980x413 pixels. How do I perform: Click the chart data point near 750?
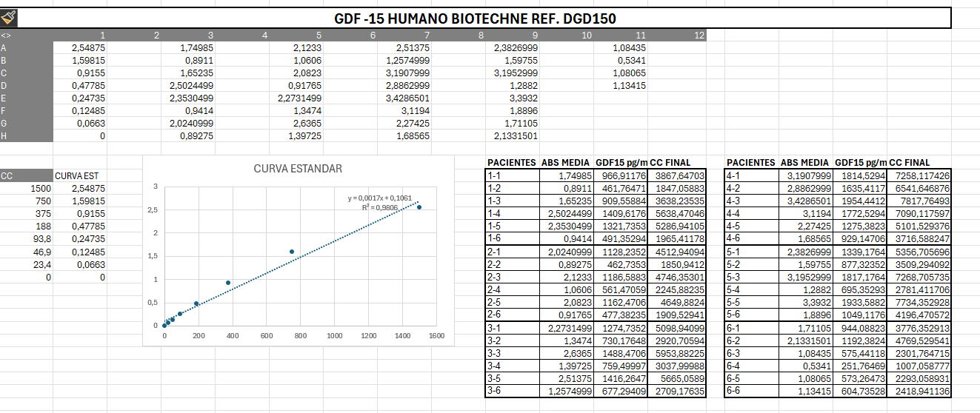pos(292,252)
